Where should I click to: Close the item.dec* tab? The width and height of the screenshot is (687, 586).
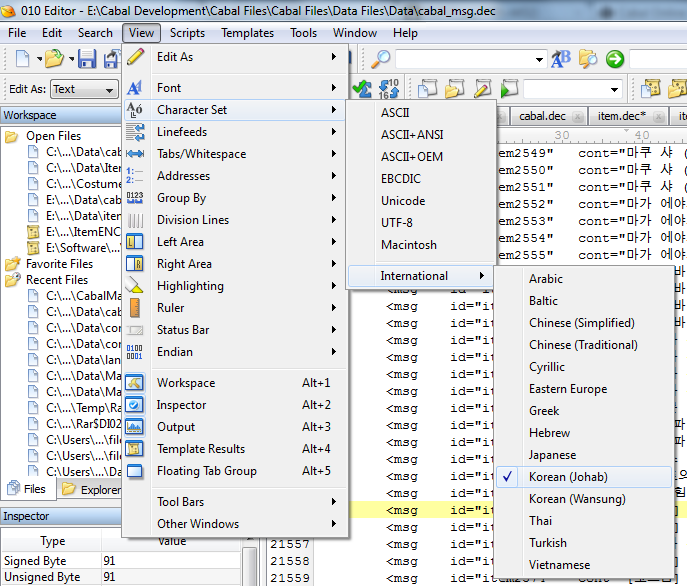click(658, 117)
